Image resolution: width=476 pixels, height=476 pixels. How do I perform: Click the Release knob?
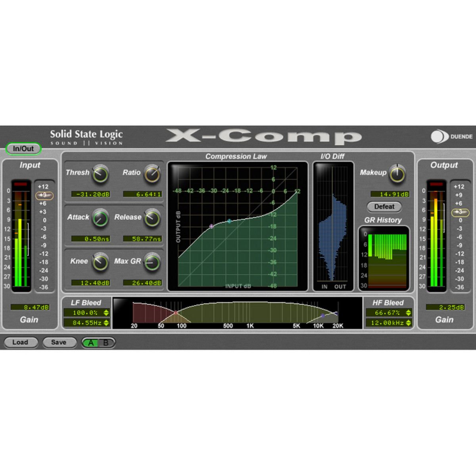tap(152, 218)
